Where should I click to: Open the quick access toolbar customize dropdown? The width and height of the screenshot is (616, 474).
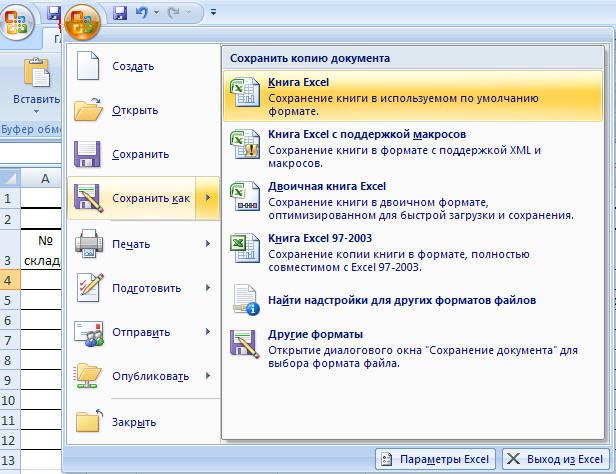[214, 14]
